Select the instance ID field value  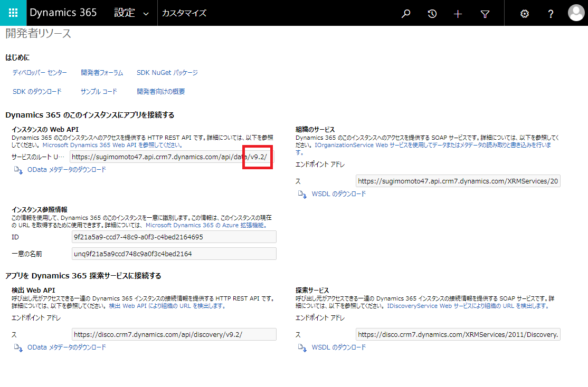(174, 237)
